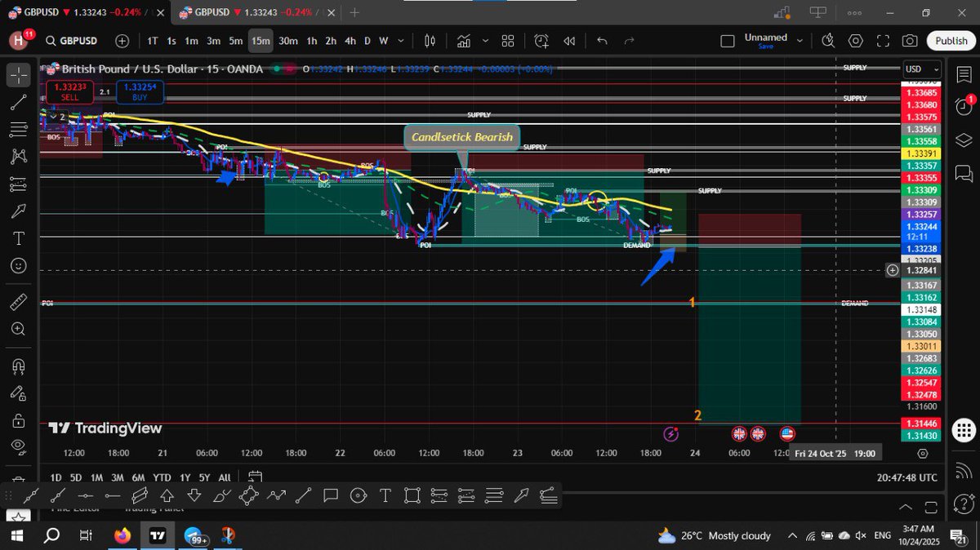
Task: Open the indicator templates grid icon
Action: [508, 41]
